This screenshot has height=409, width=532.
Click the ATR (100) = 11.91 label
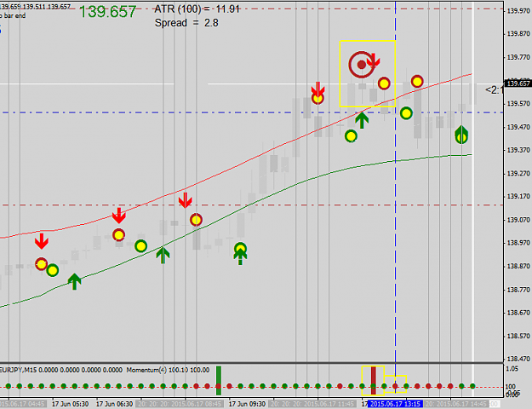tap(197, 9)
